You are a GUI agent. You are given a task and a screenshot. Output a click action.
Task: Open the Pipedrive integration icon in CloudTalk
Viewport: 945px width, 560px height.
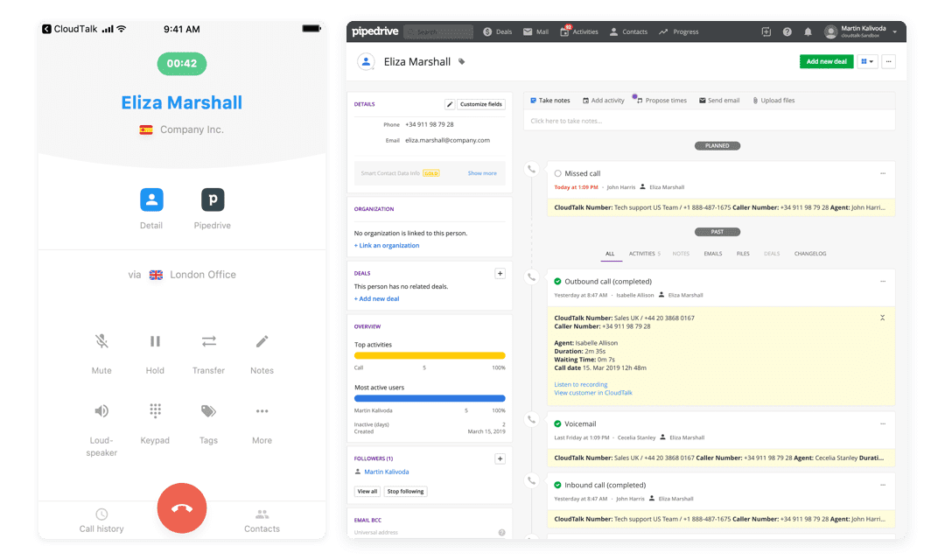[212, 199]
